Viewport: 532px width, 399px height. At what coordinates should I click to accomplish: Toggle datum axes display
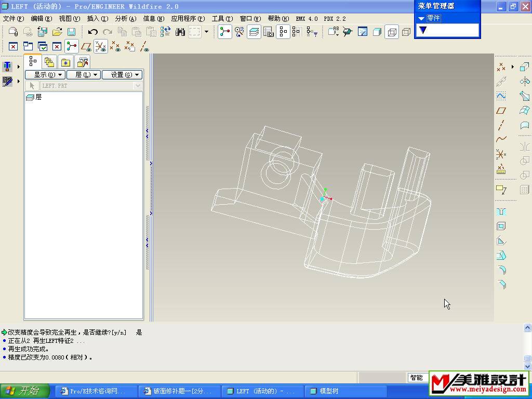point(144,47)
